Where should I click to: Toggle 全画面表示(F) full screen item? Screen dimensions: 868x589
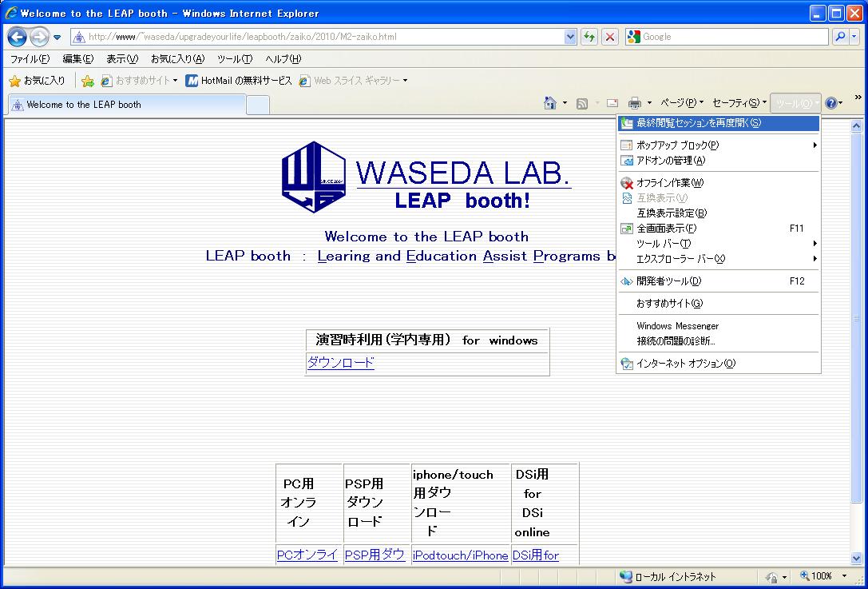pos(719,229)
